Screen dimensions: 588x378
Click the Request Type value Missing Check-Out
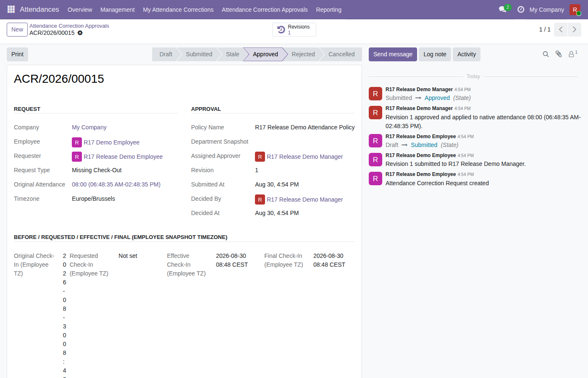97,170
